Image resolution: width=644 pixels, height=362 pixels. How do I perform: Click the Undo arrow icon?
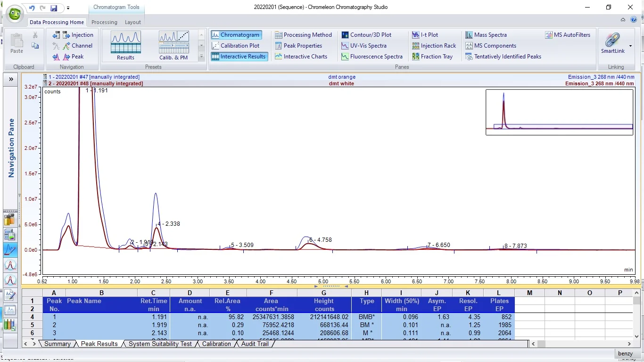point(32,8)
